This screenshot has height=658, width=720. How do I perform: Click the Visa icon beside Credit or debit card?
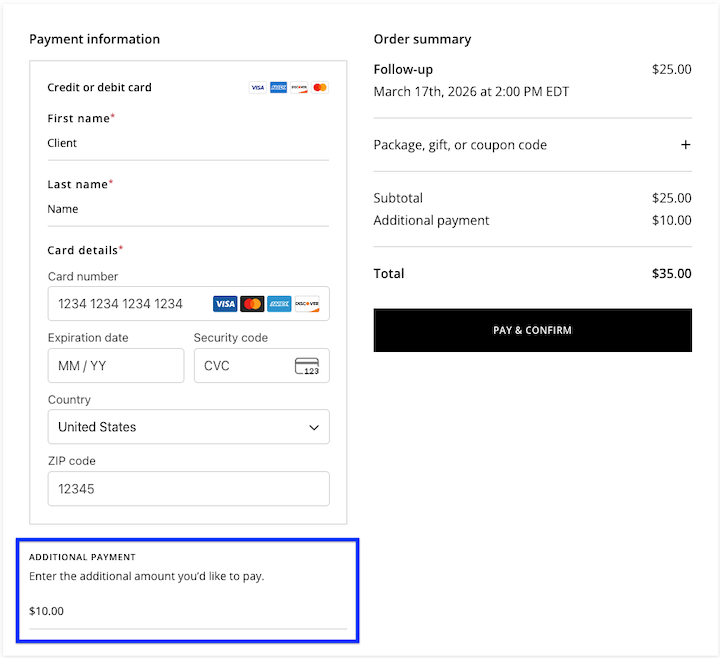(x=258, y=88)
